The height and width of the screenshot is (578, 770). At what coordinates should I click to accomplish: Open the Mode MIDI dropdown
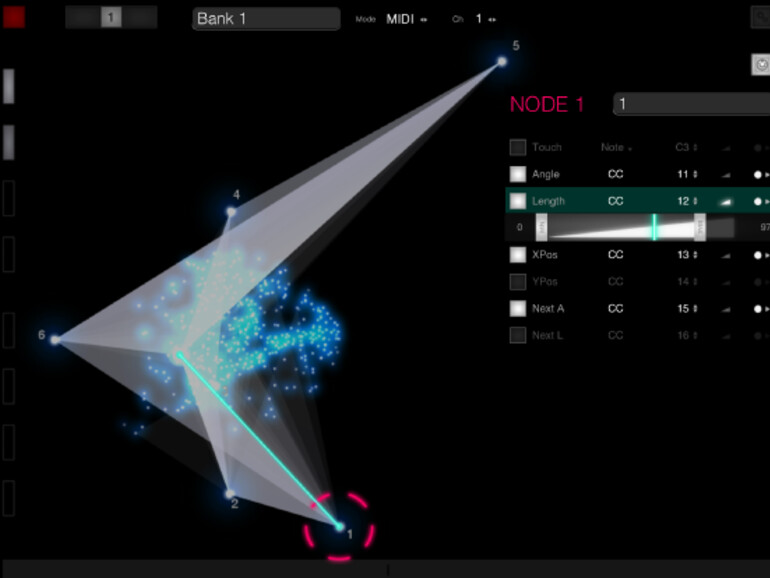point(407,19)
